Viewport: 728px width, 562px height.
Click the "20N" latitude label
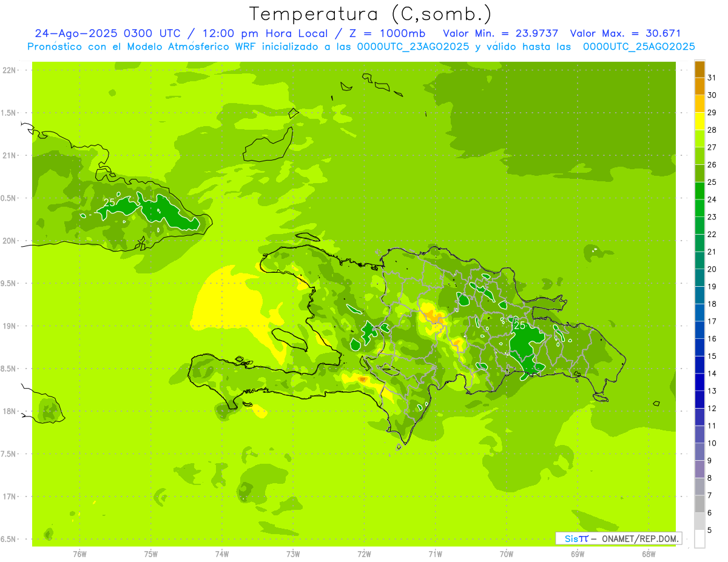(9, 241)
